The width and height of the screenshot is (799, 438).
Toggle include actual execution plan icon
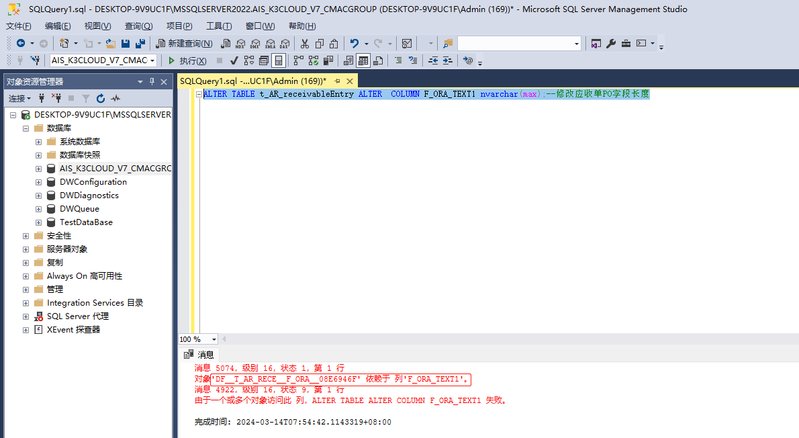(299, 61)
